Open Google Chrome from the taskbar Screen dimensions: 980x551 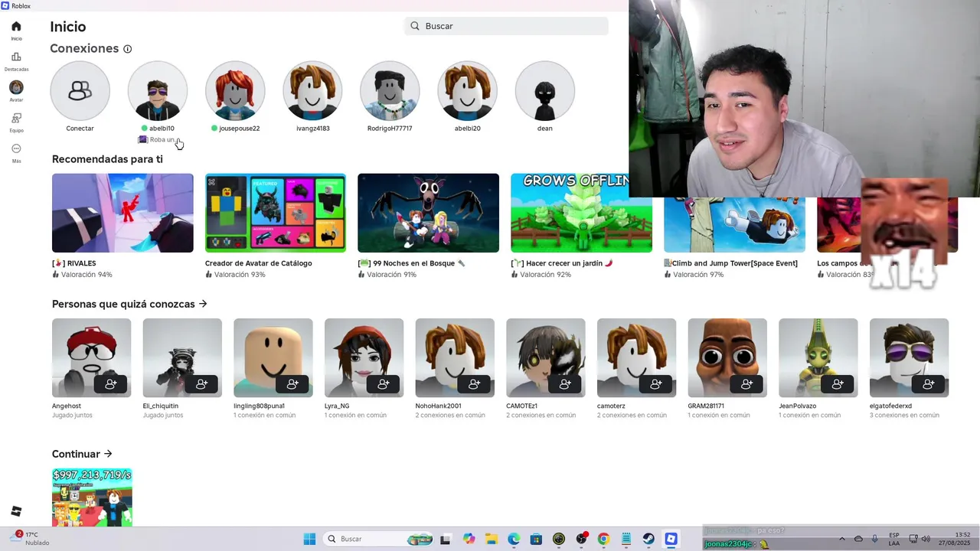[603, 539]
